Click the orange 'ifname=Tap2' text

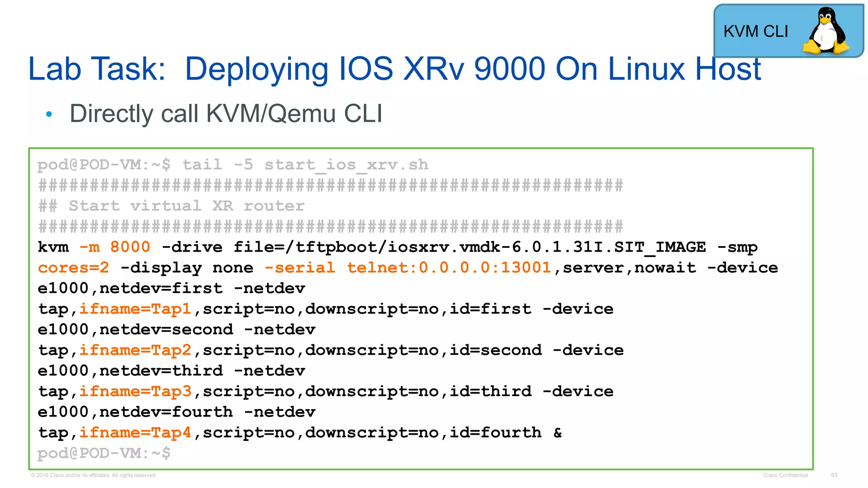coord(135,350)
